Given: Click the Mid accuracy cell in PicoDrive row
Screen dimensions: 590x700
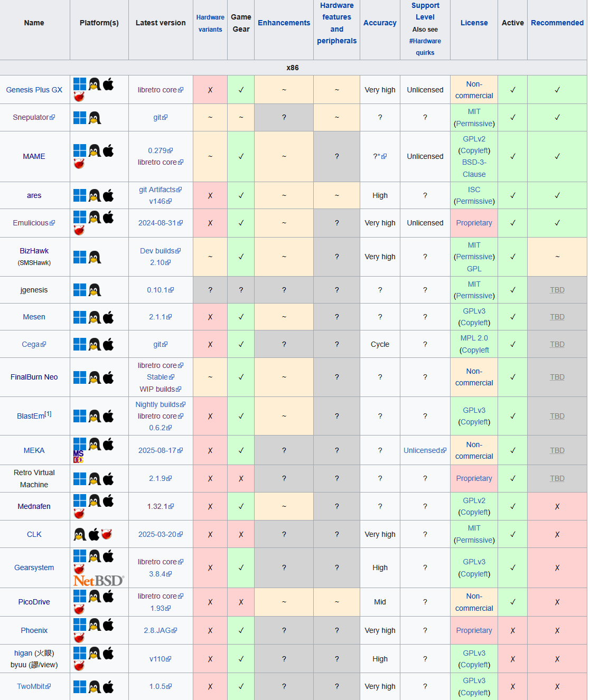Looking at the screenshot, I should (x=380, y=602).
